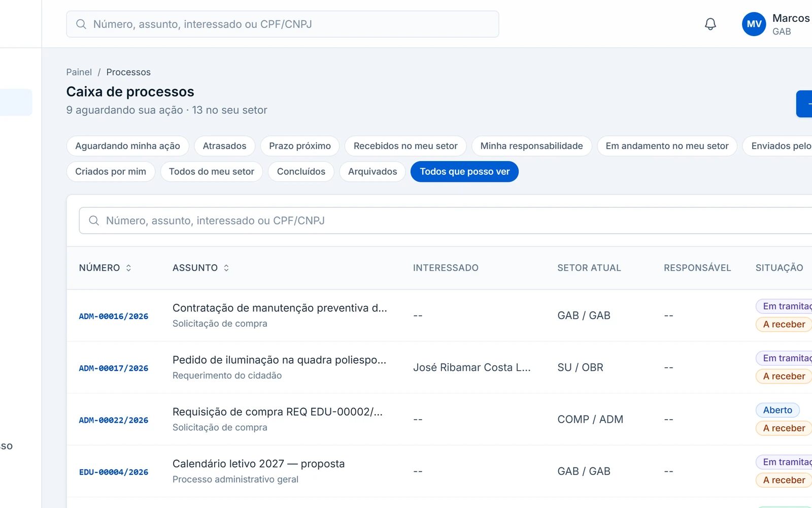The image size is (812, 508).
Task: Sort by NÚMERO column arrows
Action: click(x=128, y=268)
